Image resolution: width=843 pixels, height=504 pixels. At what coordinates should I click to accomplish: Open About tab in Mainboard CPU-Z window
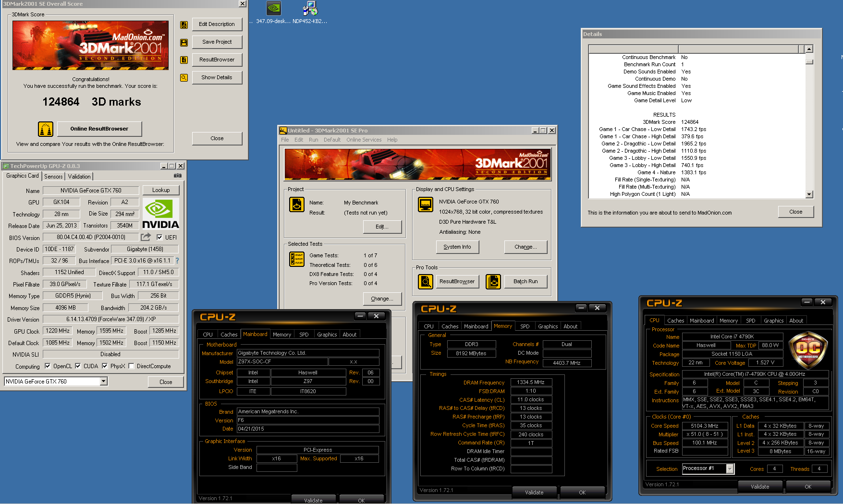pos(350,335)
